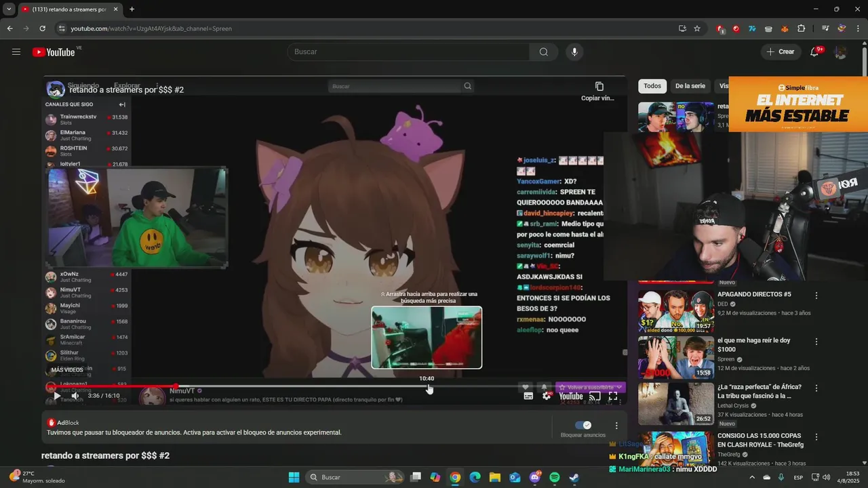Screen dimensions: 868x488
Task: Open the 7TV extension icon
Action: 752,28
